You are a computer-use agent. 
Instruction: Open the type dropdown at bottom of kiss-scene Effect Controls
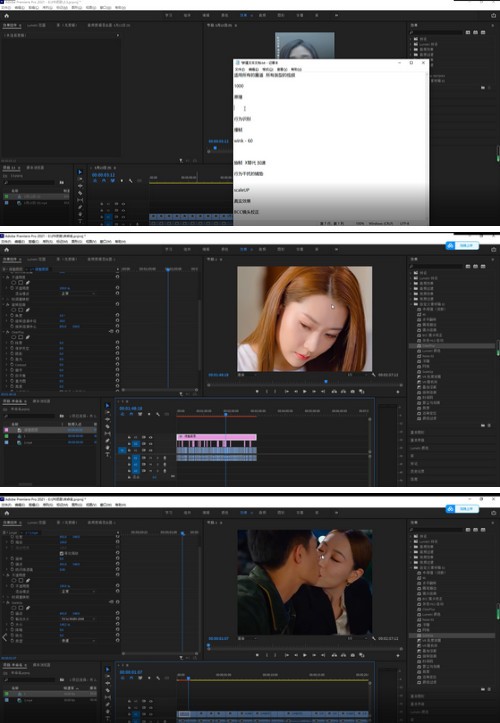(x=77, y=641)
